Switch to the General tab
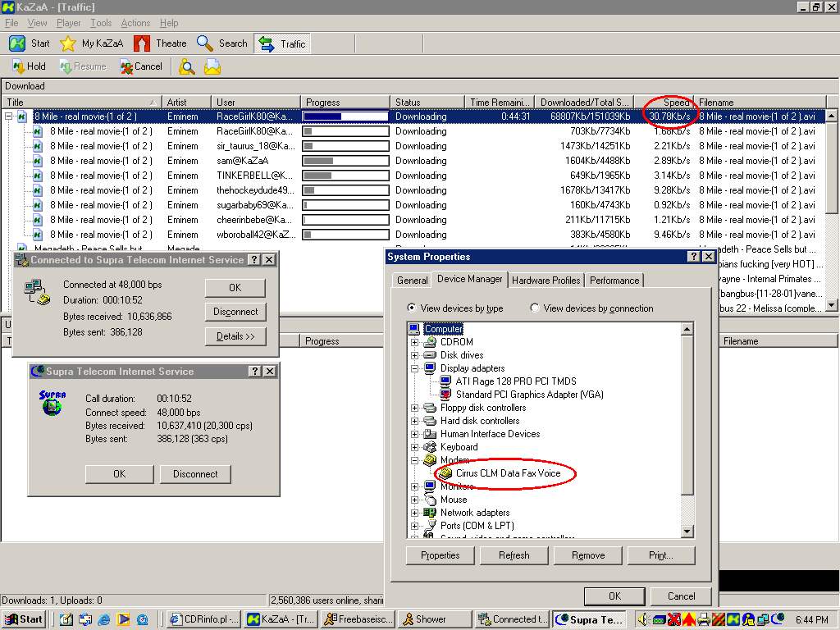 (x=412, y=281)
